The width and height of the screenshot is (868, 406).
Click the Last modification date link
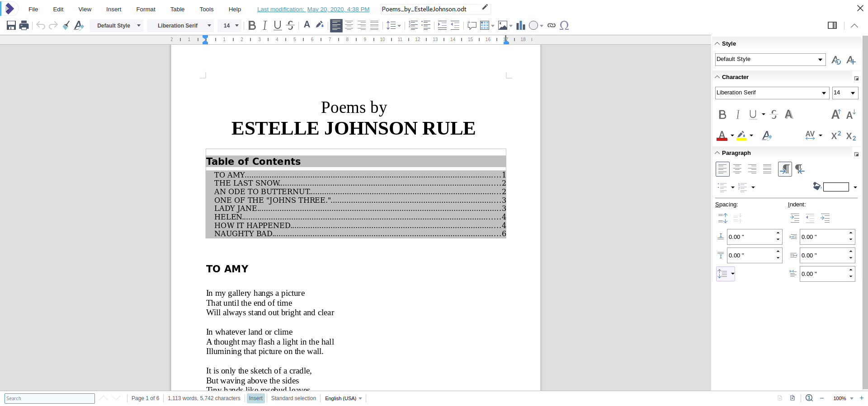(313, 9)
